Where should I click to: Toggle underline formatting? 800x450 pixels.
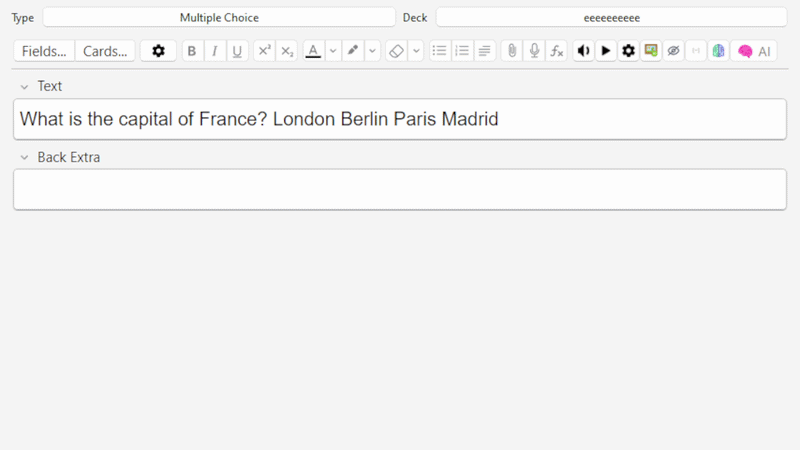point(237,51)
